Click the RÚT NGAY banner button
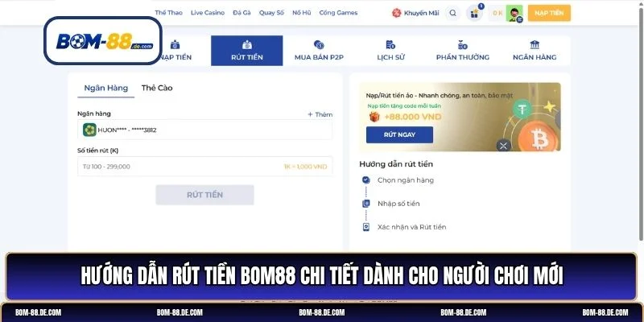The image size is (644, 322). 399,134
